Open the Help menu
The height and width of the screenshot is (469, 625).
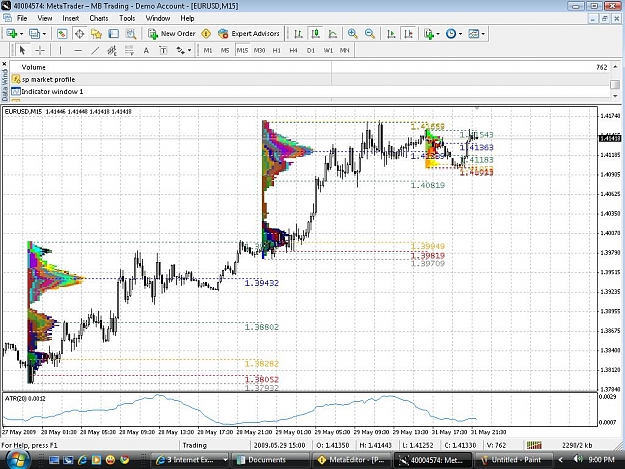pos(187,18)
